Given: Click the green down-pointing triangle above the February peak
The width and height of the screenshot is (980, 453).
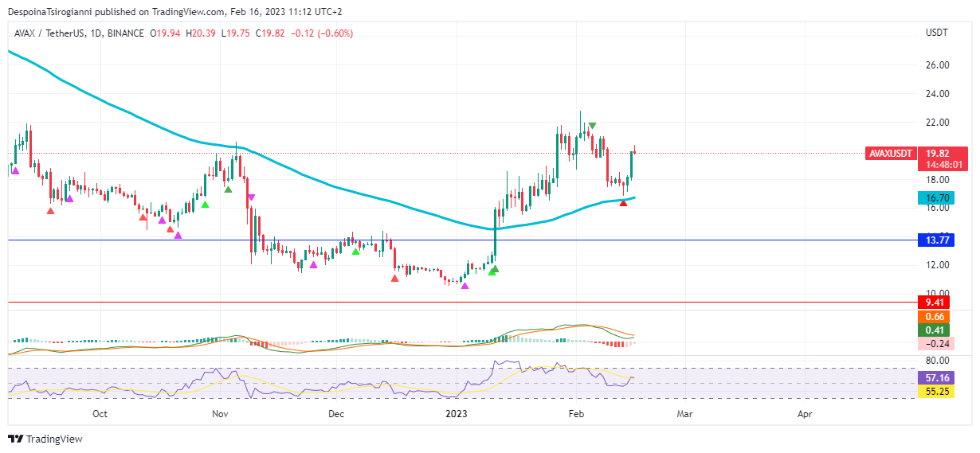Looking at the screenshot, I should (593, 126).
